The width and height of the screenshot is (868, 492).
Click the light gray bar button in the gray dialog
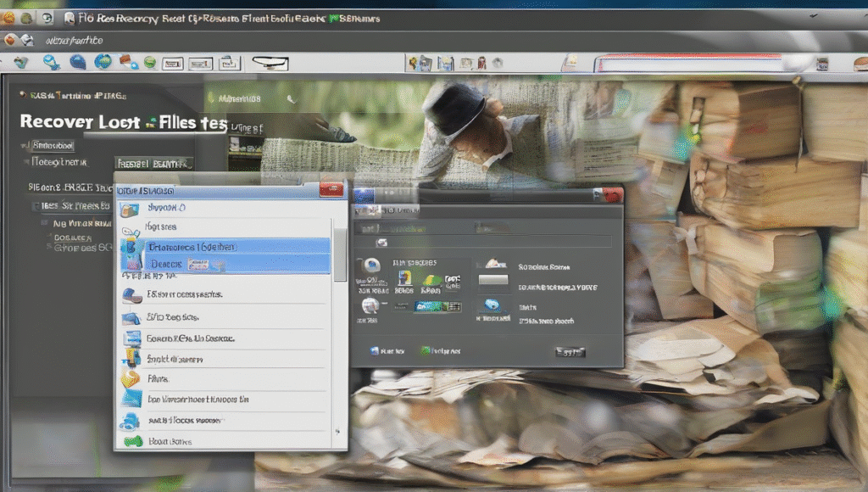493,279
